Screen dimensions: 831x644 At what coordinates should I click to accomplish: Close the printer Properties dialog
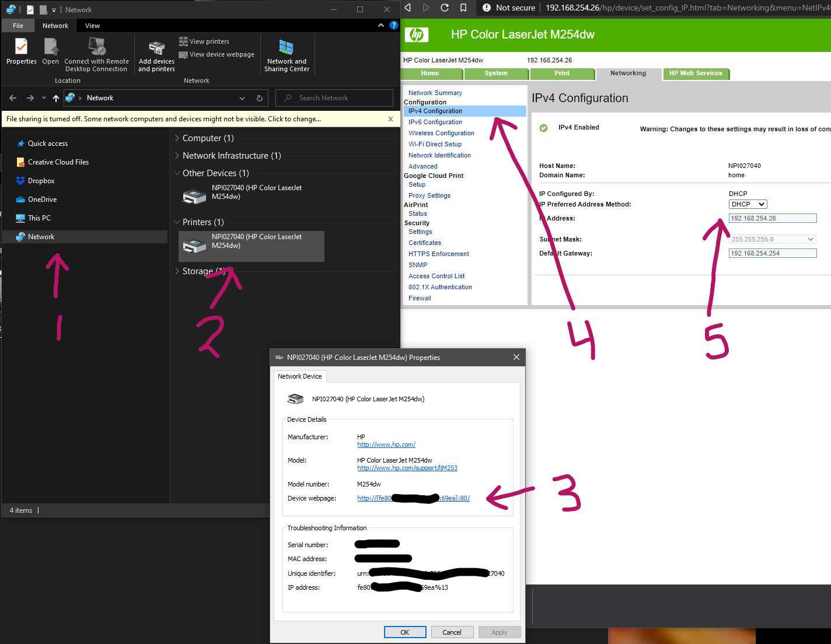coord(516,357)
